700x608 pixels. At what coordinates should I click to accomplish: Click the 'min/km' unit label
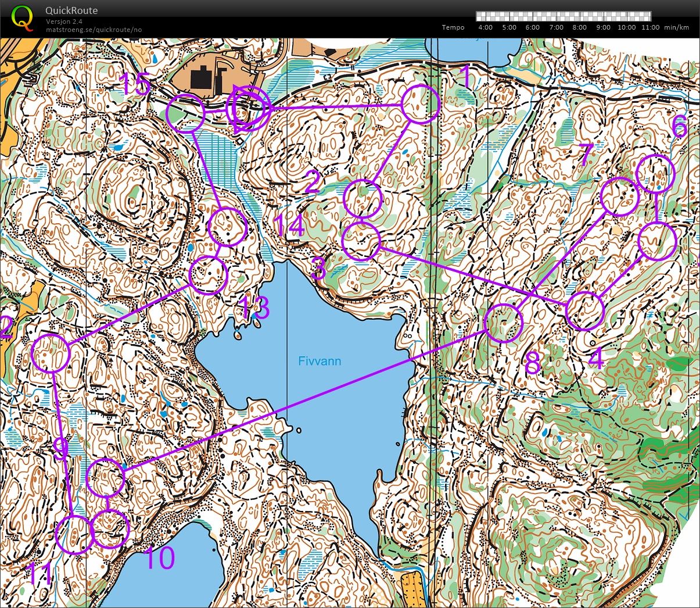pos(676,27)
